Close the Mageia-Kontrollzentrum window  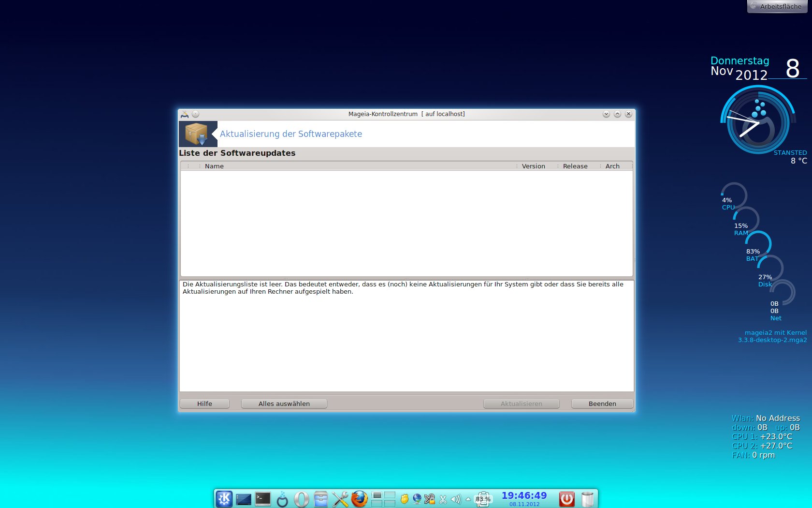(x=628, y=114)
